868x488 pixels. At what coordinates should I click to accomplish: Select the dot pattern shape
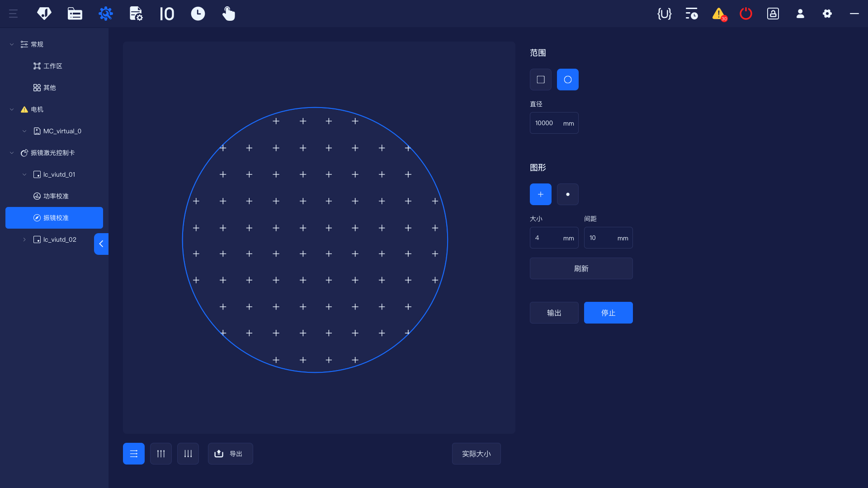pyautogui.click(x=568, y=194)
